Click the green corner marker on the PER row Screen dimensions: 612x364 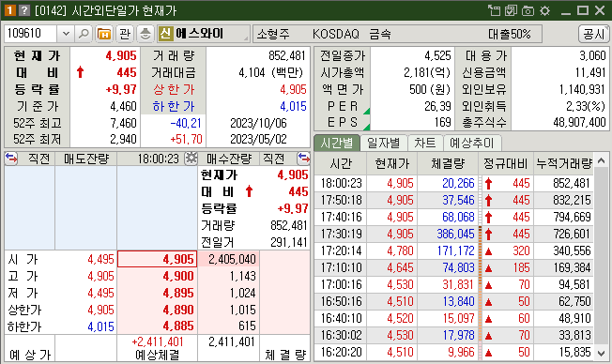pos(367,112)
